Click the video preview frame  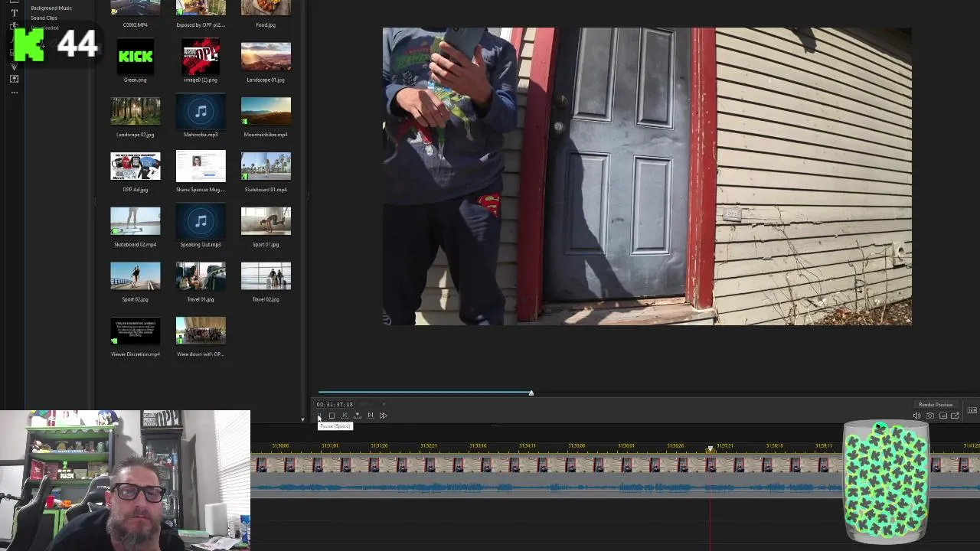point(647,177)
